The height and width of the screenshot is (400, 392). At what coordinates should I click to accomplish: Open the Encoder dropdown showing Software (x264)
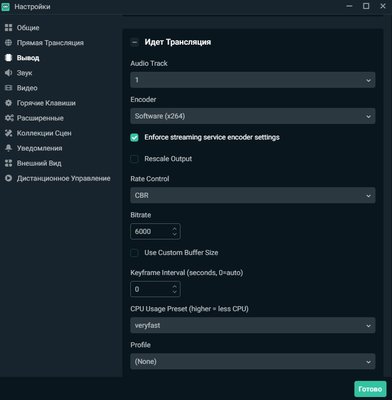[253, 116]
